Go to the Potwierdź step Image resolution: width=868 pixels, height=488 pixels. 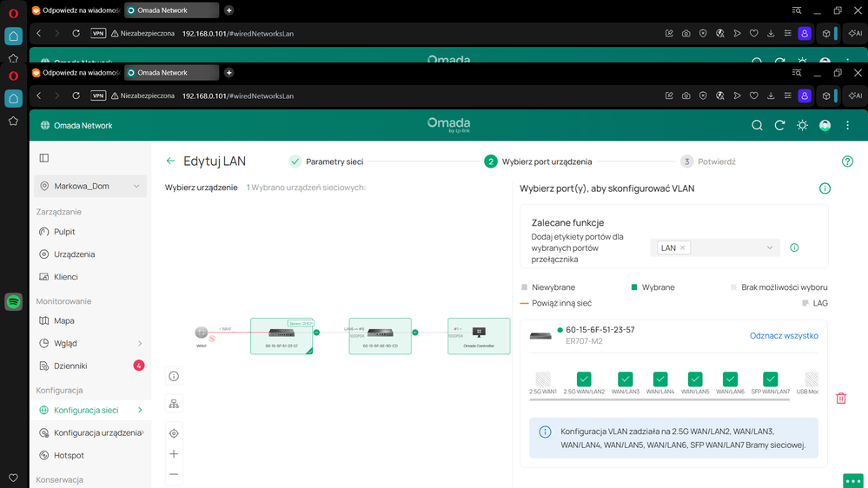point(708,162)
